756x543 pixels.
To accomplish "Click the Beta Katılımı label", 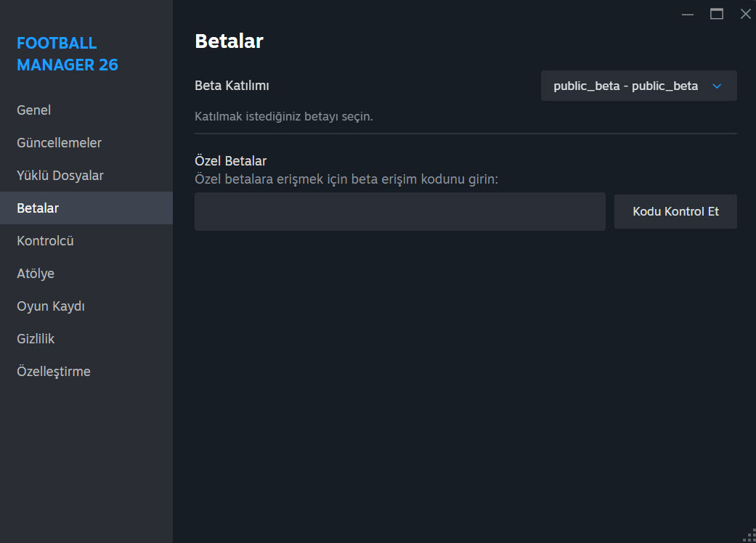I will pos(232,86).
